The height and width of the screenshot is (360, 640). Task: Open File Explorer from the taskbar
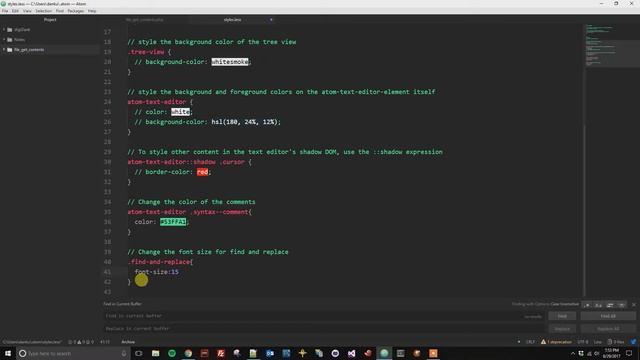click(156, 353)
